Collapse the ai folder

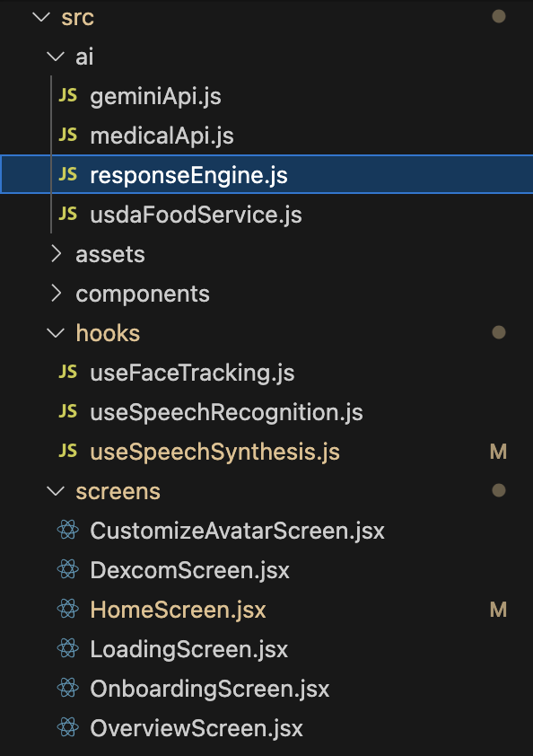point(56,57)
